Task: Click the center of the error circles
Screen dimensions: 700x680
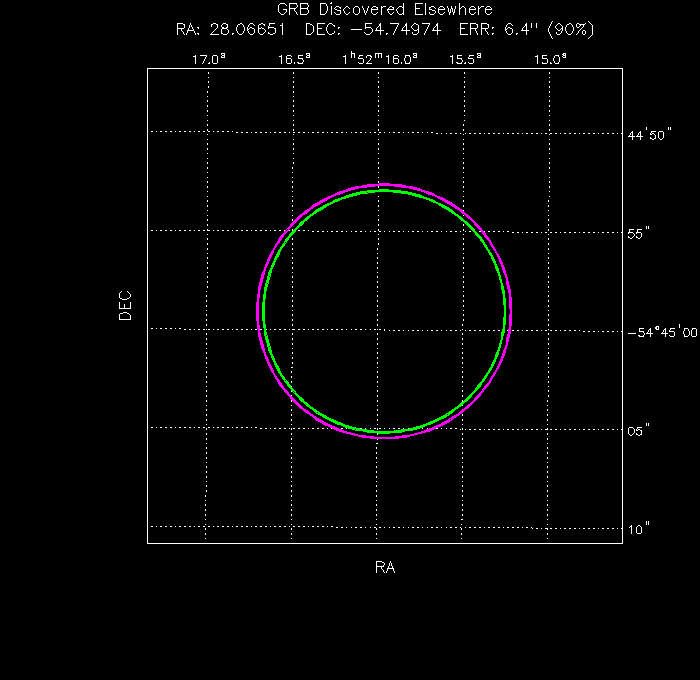Action: click(x=384, y=312)
